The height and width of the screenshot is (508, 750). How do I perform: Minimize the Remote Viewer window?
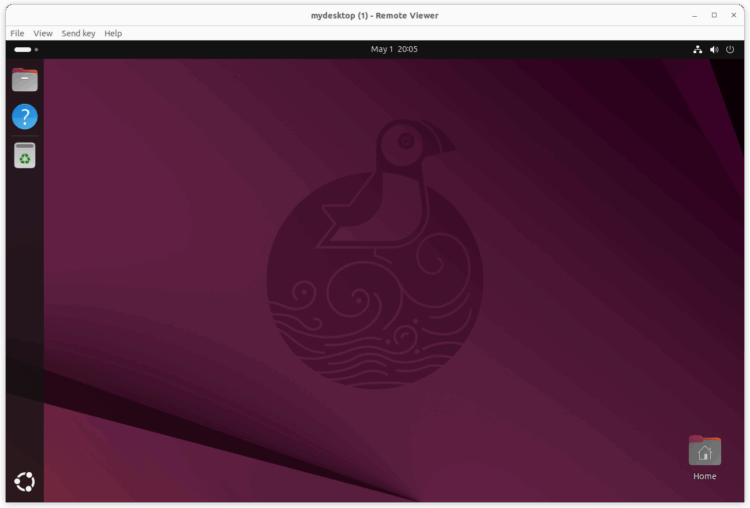(695, 15)
